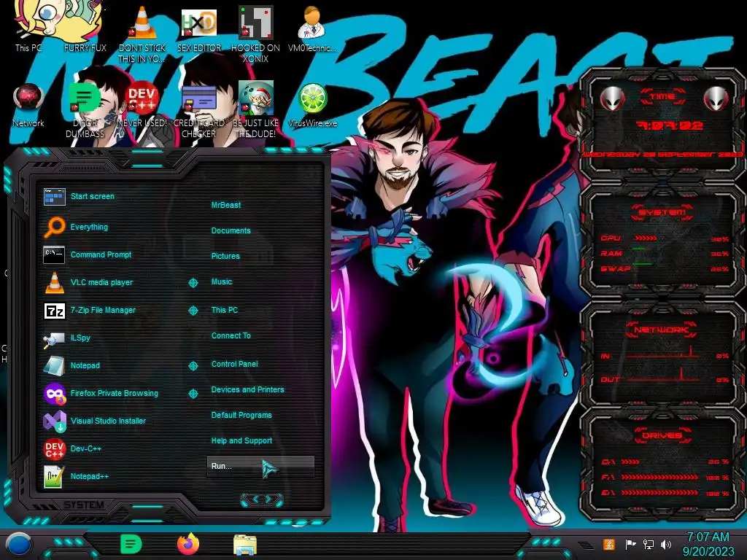The image size is (747, 560).
Task: Open File Explorer from the taskbar
Action: pyautogui.click(x=245, y=544)
